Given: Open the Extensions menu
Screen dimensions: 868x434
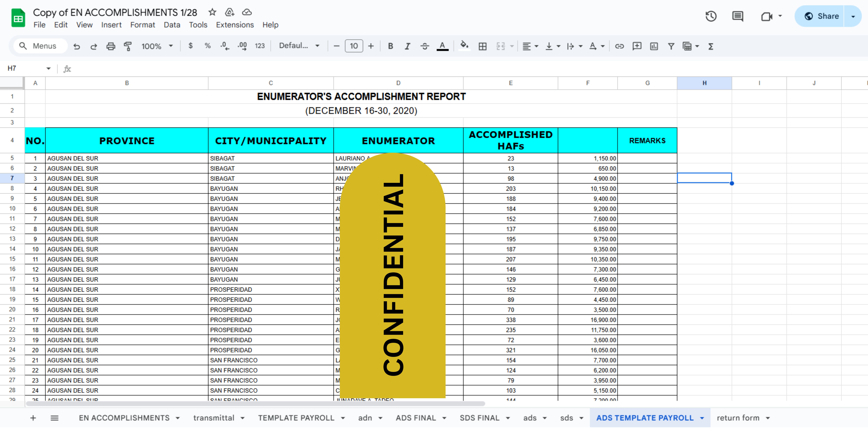Looking at the screenshot, I should 235,25.
